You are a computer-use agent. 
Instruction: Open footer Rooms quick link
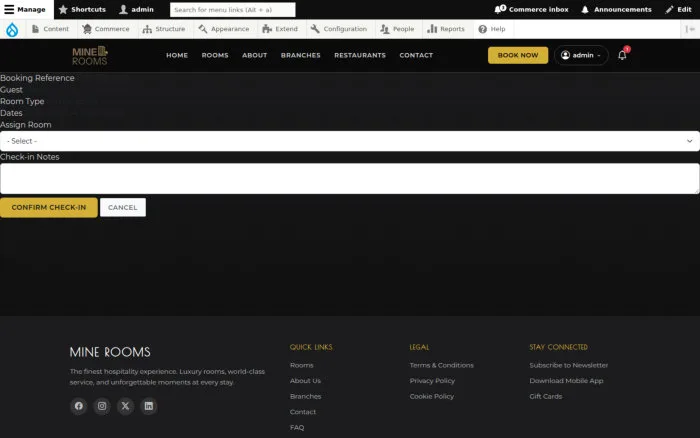coord(302,365)
